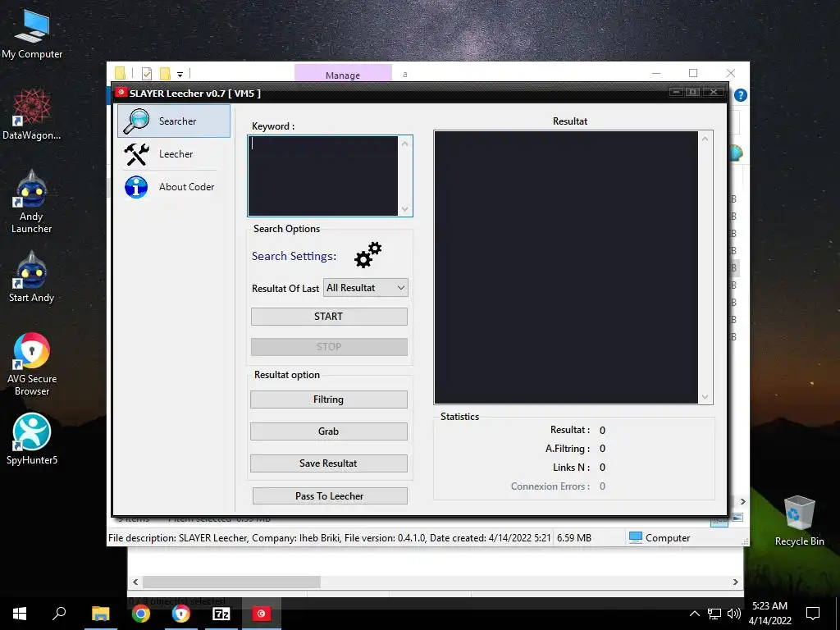Select DataWagon desktop shortcut
The image size is (840, 630).
[x=32, y=115]
